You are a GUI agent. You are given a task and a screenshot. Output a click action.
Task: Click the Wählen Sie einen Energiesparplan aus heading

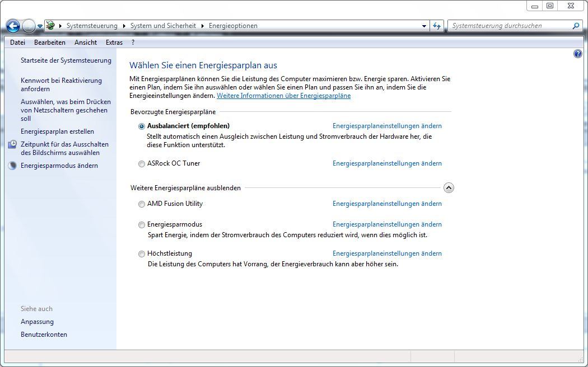pos(203,65)
